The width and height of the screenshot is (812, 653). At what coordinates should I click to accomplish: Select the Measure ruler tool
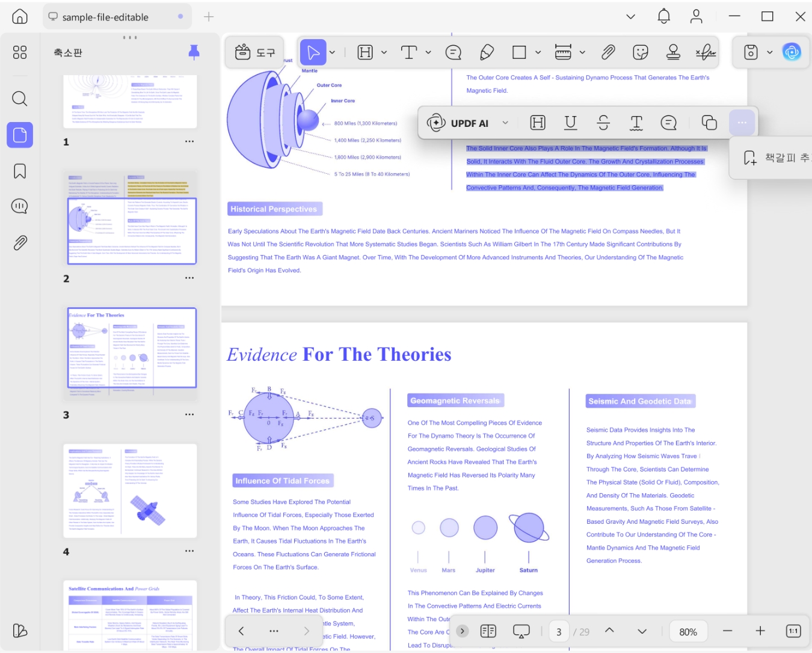click(563, 53)
